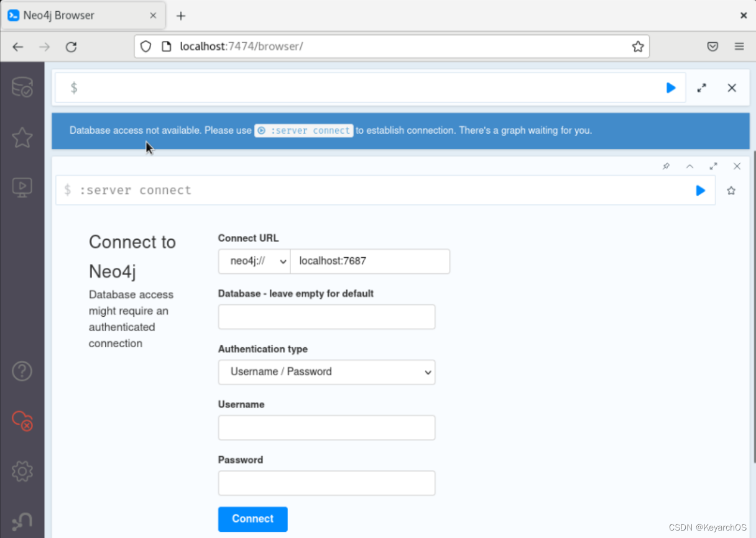Click the page info icon beside the URL
This screenshot has height=538, width=756.
pos(166,47)
